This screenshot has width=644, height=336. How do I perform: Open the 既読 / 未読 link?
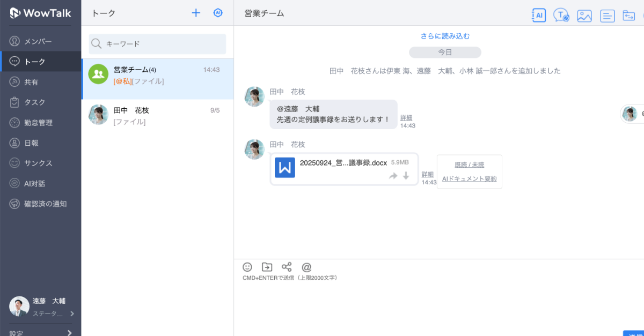click(469, 165)
